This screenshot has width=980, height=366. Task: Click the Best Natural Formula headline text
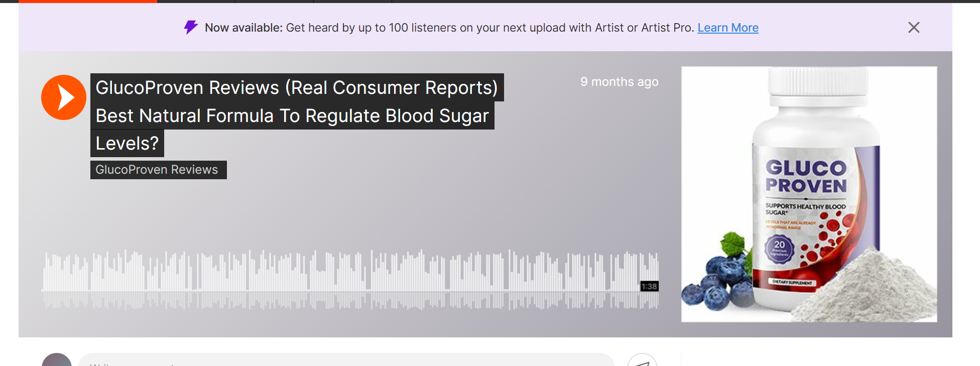pos(291,115)
